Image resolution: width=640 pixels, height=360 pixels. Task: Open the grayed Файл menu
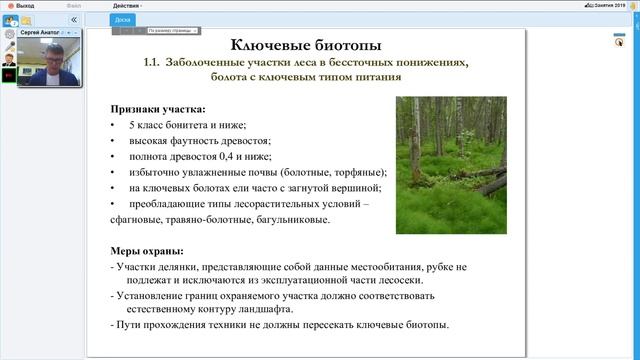(74, 6)
